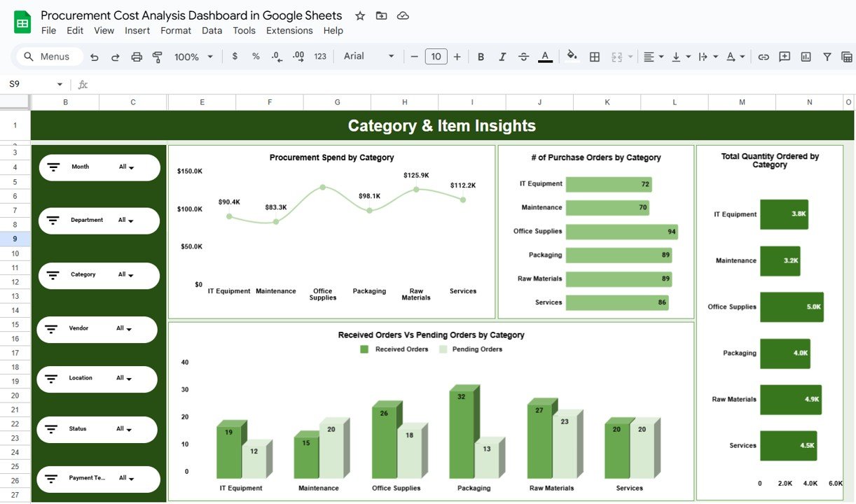The width and height of the screenshot is (856, 504).
Task: Click the Print icon
Action: coord(137,57)
